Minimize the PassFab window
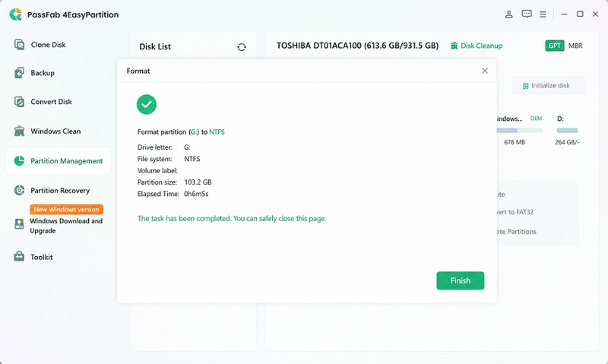608x364 pixels. pyautogui.click(x=564, y=14)
